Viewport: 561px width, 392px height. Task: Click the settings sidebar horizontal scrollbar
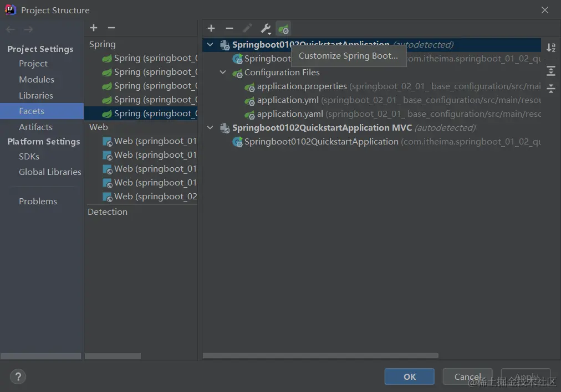point(41,356)
